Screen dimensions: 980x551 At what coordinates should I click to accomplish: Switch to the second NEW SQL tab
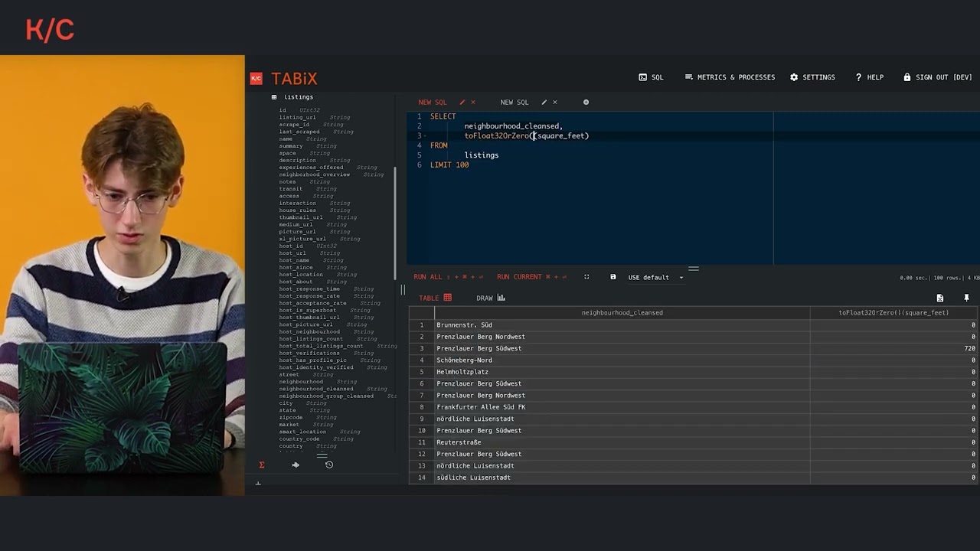(x=514, y=103)
